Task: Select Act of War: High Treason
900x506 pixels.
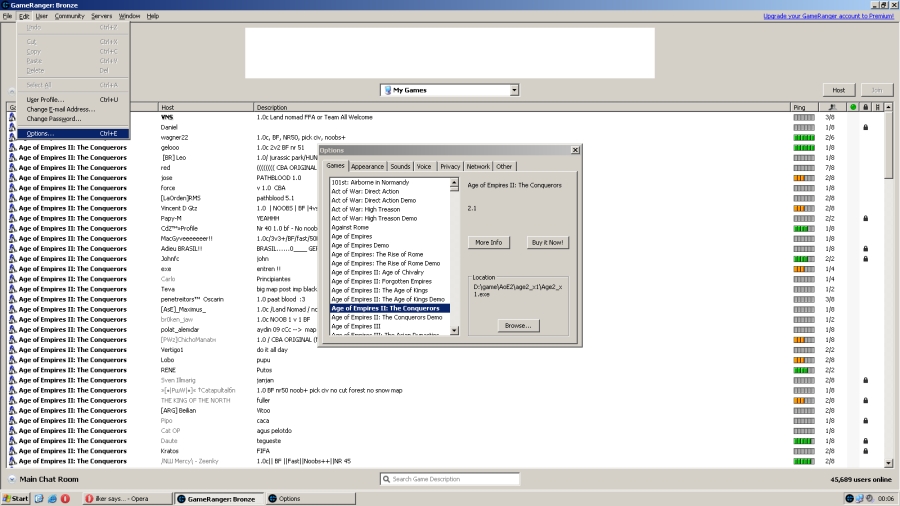Action: tap(390, 209)
